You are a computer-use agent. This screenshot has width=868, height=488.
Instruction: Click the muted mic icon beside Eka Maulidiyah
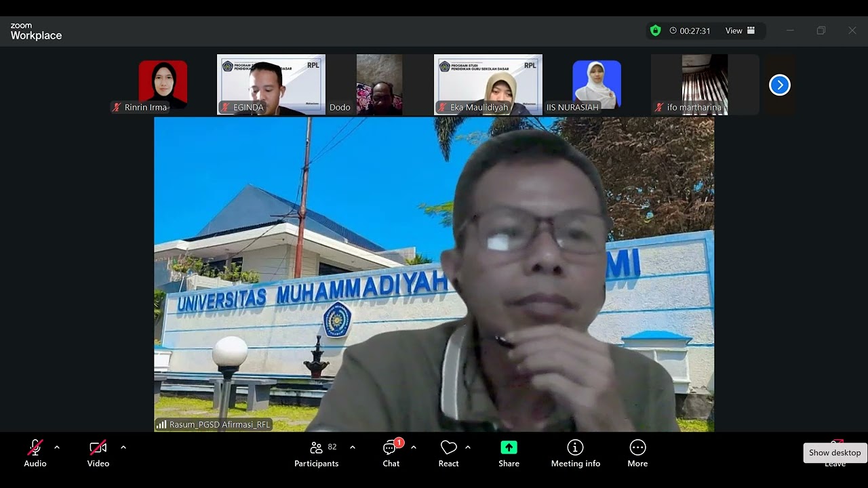pyautogui.click(x=442, y=107)
